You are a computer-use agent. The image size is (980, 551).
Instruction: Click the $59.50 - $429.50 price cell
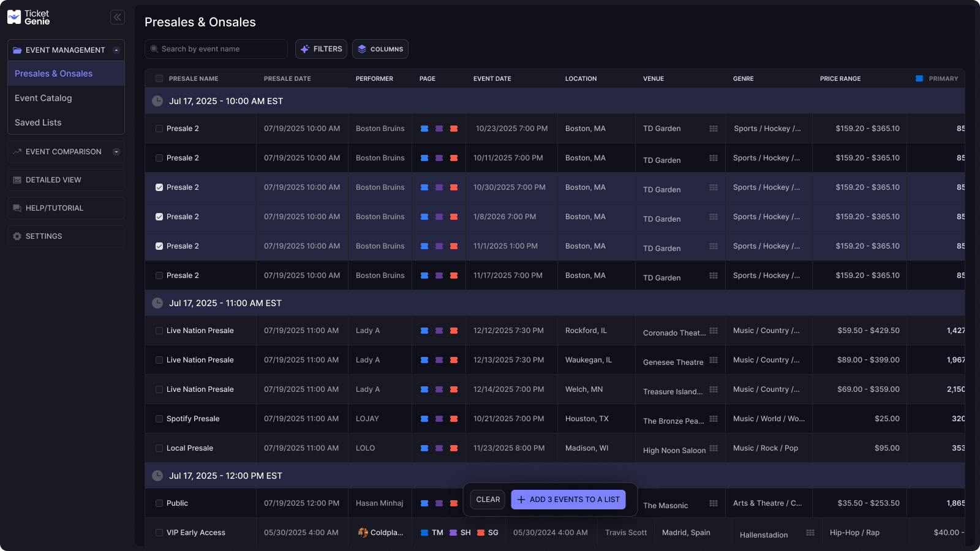pyautogui.click(x=869, y=331)
